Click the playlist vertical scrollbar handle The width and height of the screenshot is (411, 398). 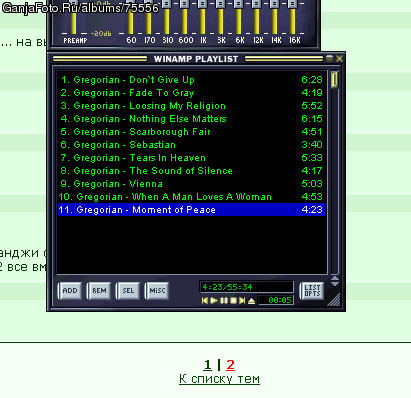pos(335,79)
